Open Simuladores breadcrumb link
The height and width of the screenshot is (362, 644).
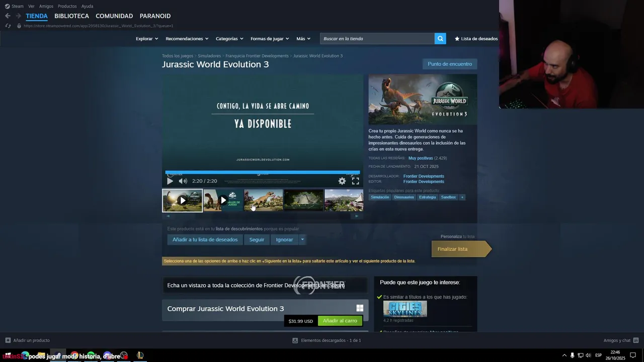point(209,56)
